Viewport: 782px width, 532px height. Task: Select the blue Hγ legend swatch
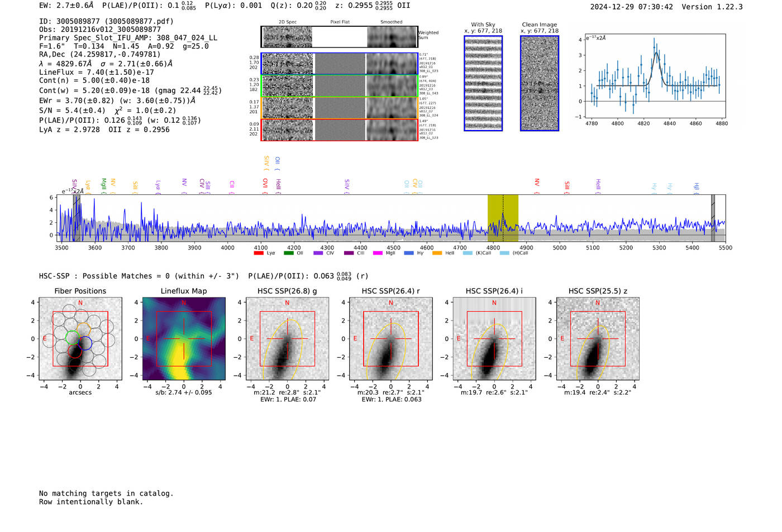point(409,253)
